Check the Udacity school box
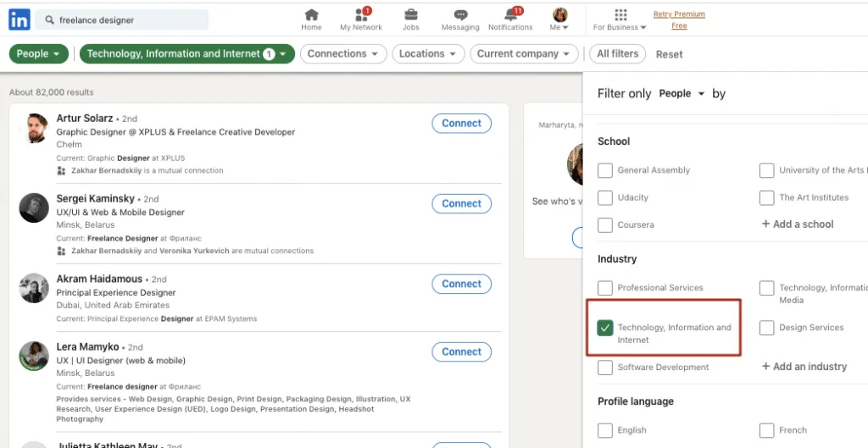 coord(605,197)
